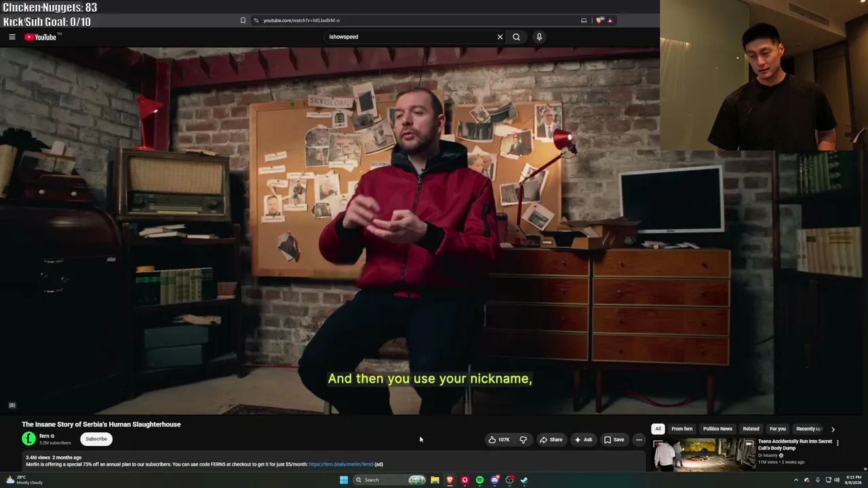Open the fern channel avatar
This screenshot has height=488, width=868.
pyautogui.click(x=28, y=439)
